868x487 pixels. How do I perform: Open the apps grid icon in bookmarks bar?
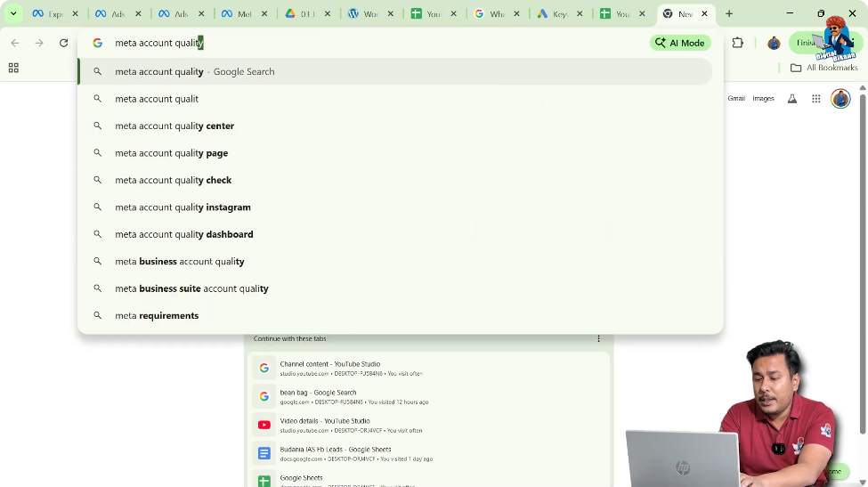coord(14,68)
